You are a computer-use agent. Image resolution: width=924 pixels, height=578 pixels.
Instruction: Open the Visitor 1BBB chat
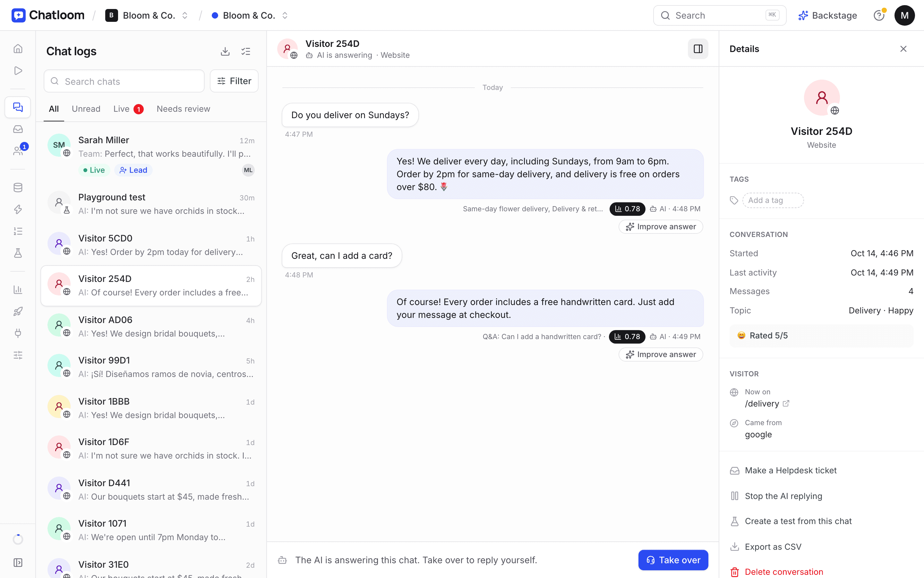151,408
